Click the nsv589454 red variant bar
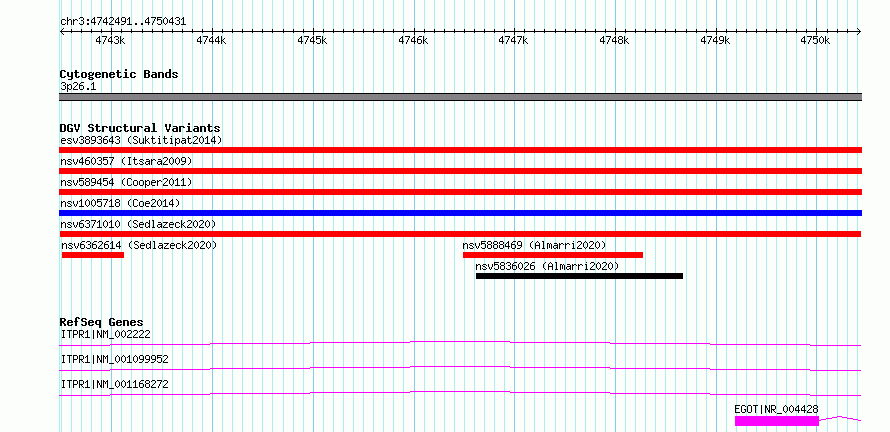 [x=460, y=192]
